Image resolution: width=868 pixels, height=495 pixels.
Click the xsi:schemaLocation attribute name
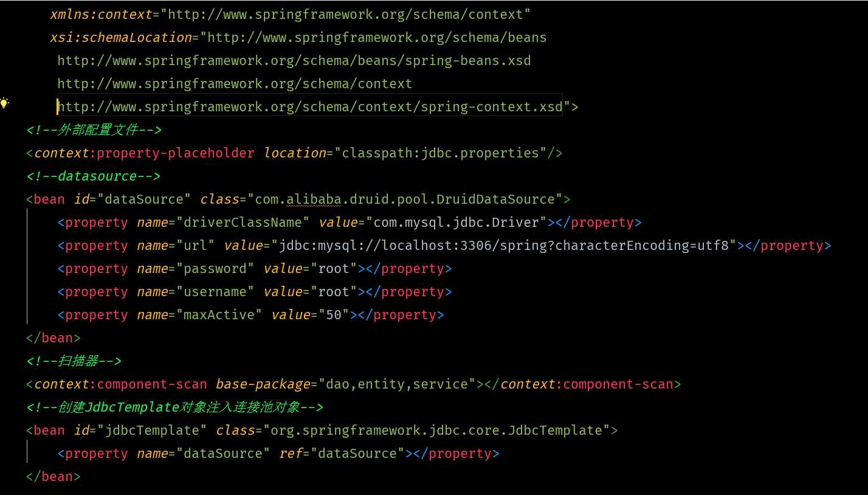click(121, 37)
